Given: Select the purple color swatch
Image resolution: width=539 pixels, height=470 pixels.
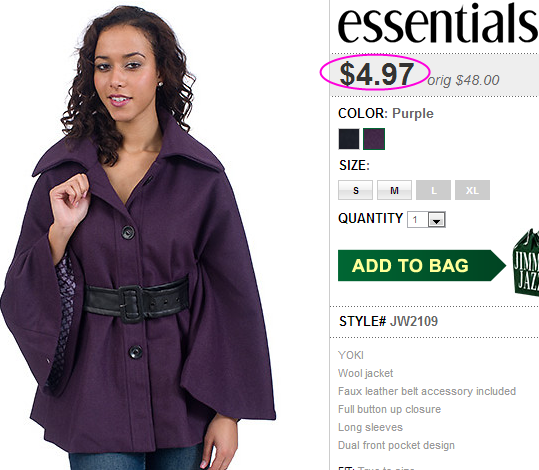Looking at the screenshot, I should click(x=374, y=139).
